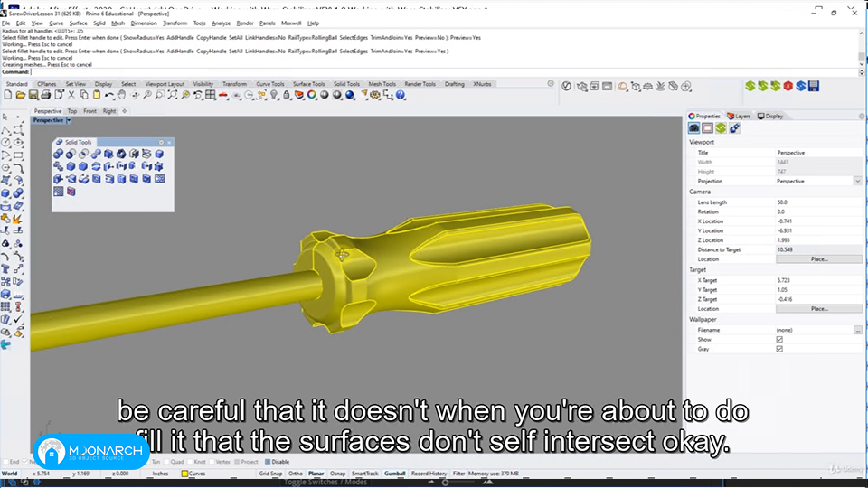
Task: Close the Solid Tools floating panel
Action: [x=169, y=142]
